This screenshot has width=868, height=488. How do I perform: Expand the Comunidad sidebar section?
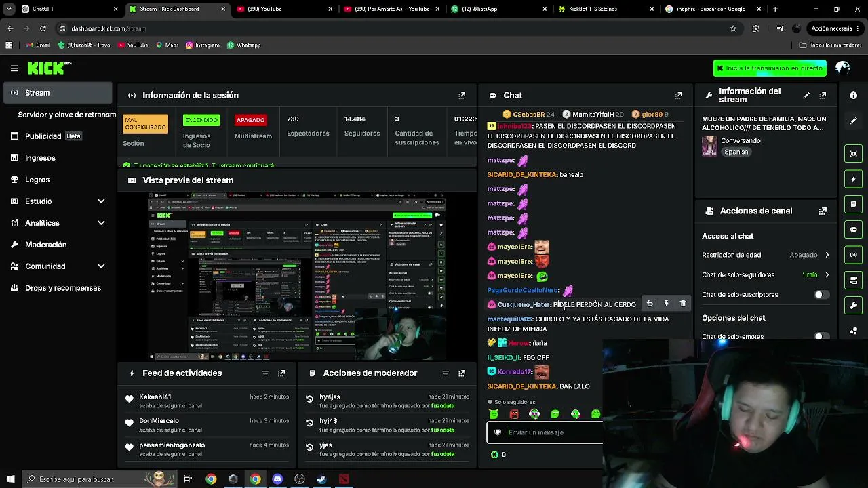[101, 266]
